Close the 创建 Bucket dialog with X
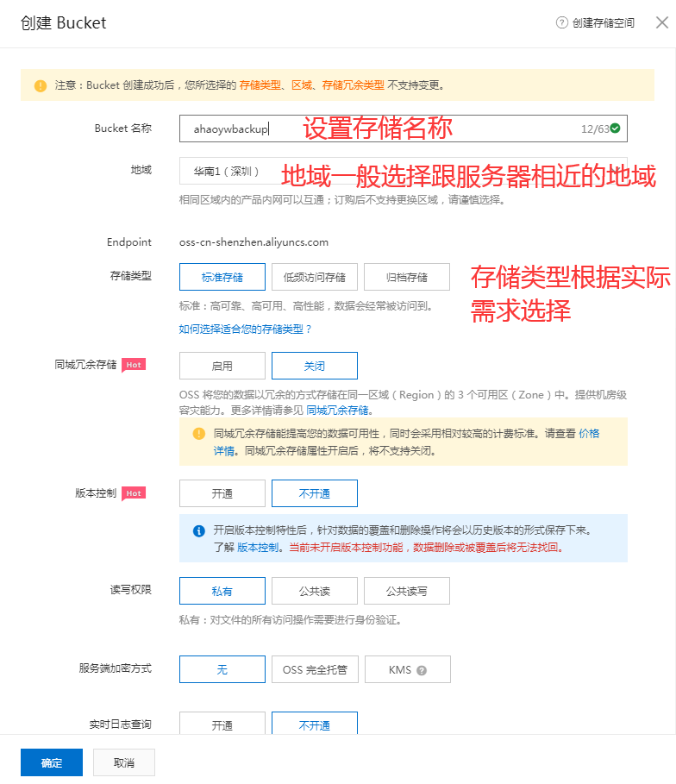The height and width of the screenshot is (784, 676). tap(661, 23)
